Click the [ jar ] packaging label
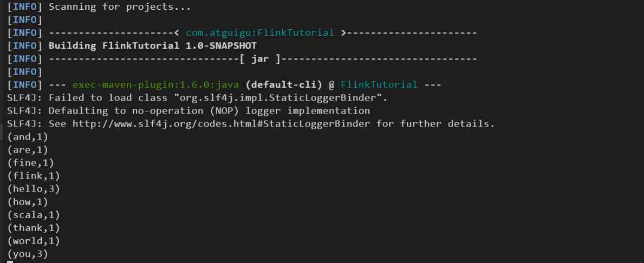The image size is (644, 263). (x=261, y=59)
